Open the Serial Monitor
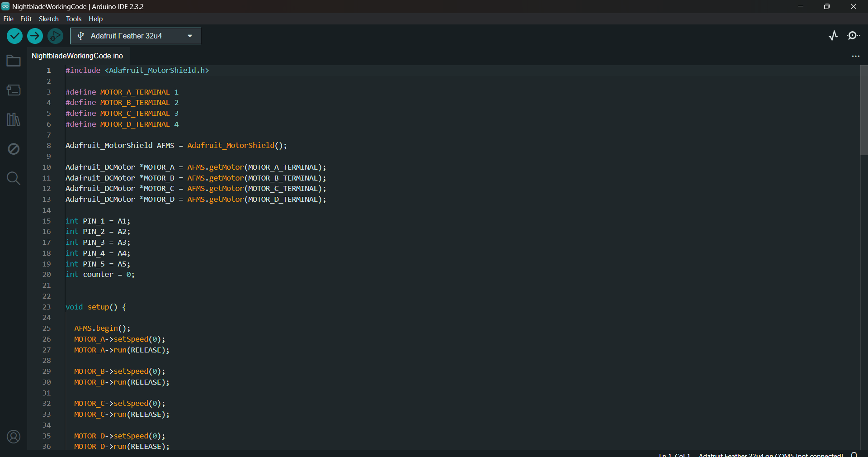 (854, 36)
